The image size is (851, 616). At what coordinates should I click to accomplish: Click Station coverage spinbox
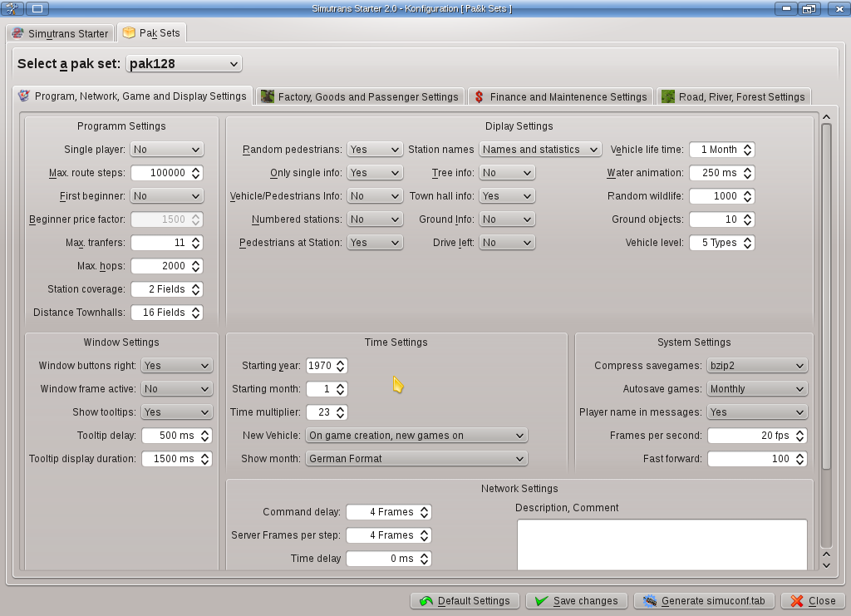[x=166, y=289]
